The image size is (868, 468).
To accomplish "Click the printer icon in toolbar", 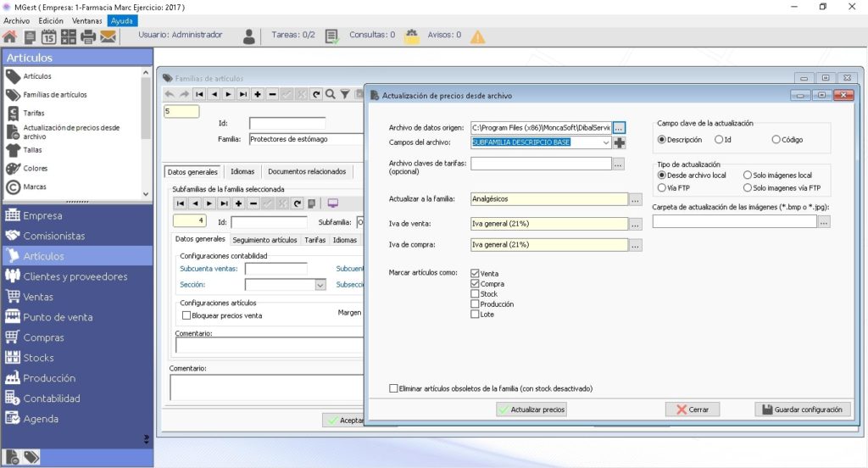I will pos(88,37).
